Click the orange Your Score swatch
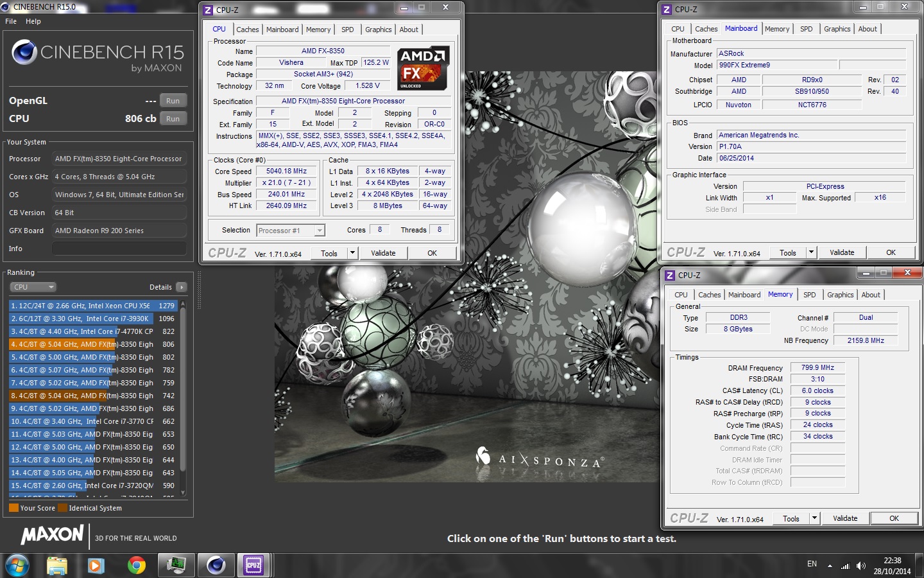 click(13, 508)
